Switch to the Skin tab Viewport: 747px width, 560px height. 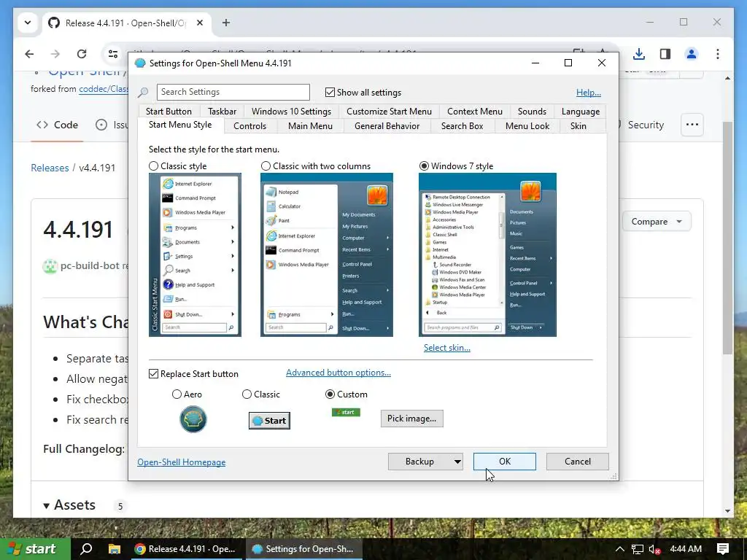pyautogui.click(x=578, y=126)
